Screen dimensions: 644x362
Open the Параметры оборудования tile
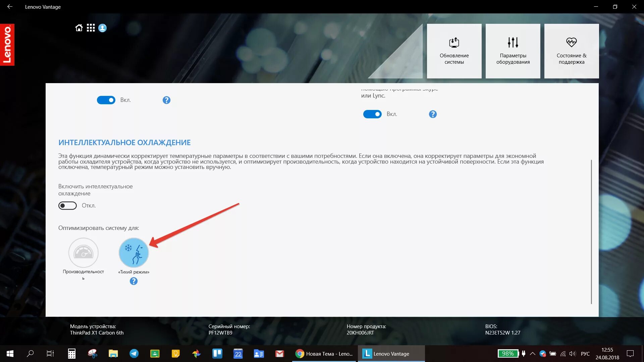[x=513, y=51]
